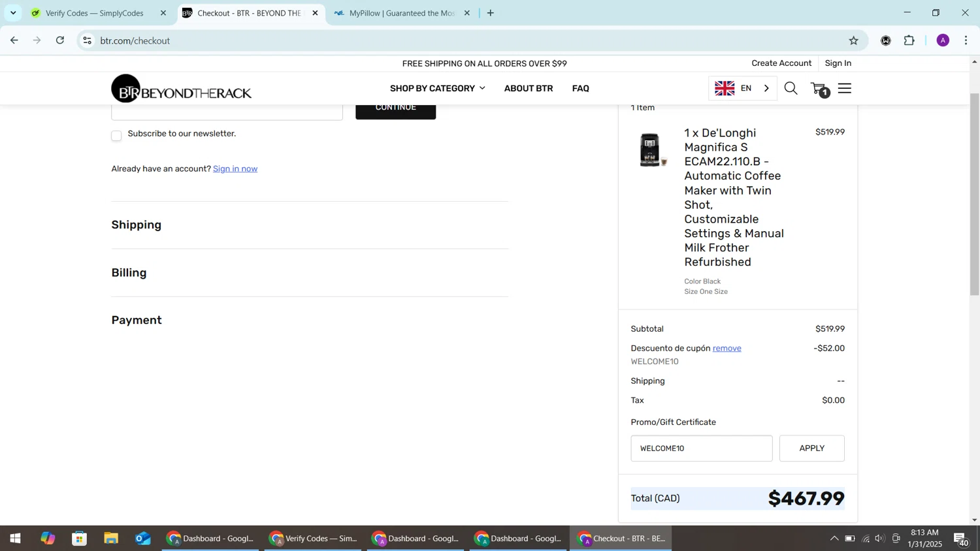
Task: Click the Create Account link
Action: pos(781,63)
